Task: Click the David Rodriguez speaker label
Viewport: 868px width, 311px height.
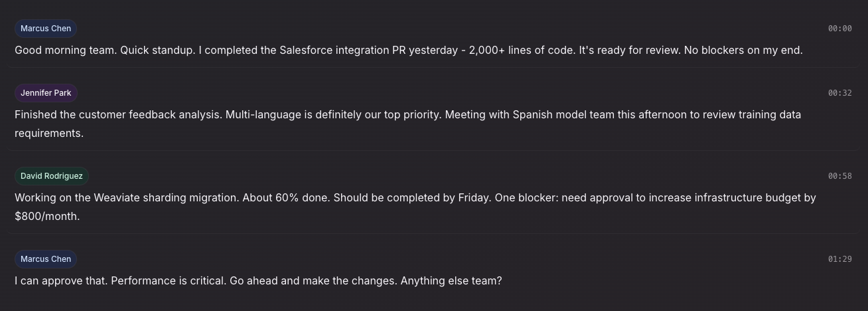Action: coord(51,176)
